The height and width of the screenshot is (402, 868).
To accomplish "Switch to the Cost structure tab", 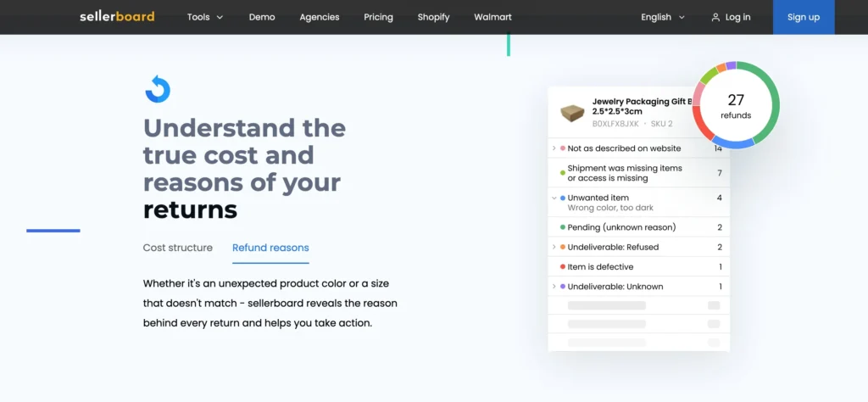I will pos(178,248).
